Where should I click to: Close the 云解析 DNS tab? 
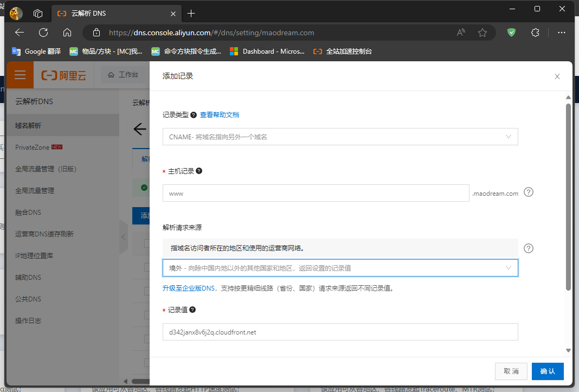coord(173,14)
